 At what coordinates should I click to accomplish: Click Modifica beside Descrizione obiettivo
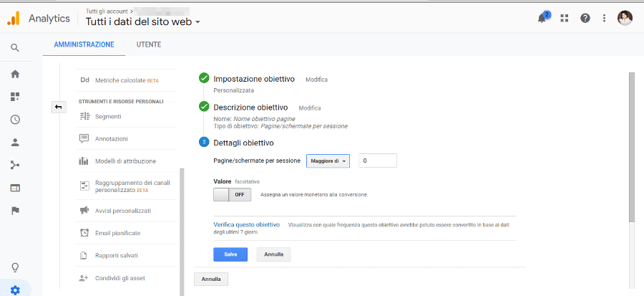(x=310, y=108)
